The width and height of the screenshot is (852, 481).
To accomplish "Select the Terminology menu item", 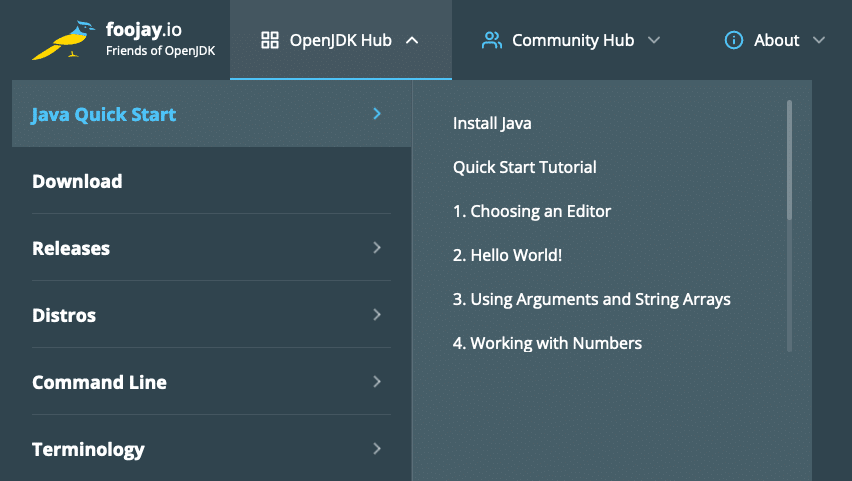I will (211, 449).
